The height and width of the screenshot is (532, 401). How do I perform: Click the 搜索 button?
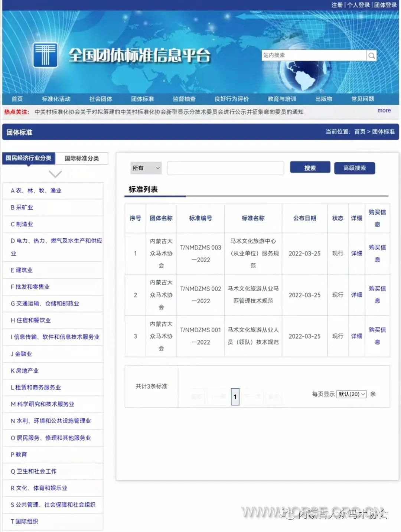310,168
